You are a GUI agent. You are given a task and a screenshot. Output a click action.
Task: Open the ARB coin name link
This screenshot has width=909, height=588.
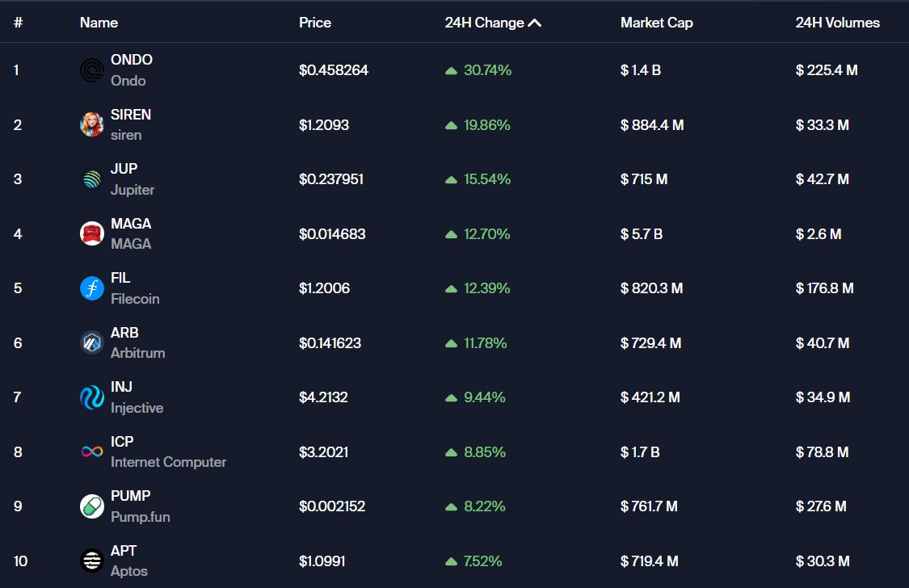(124, 333)
